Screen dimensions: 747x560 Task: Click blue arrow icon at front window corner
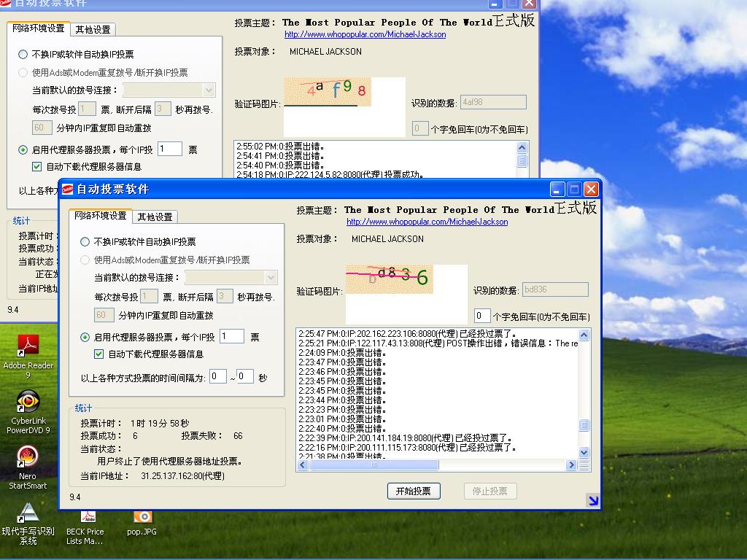point(592,500)
